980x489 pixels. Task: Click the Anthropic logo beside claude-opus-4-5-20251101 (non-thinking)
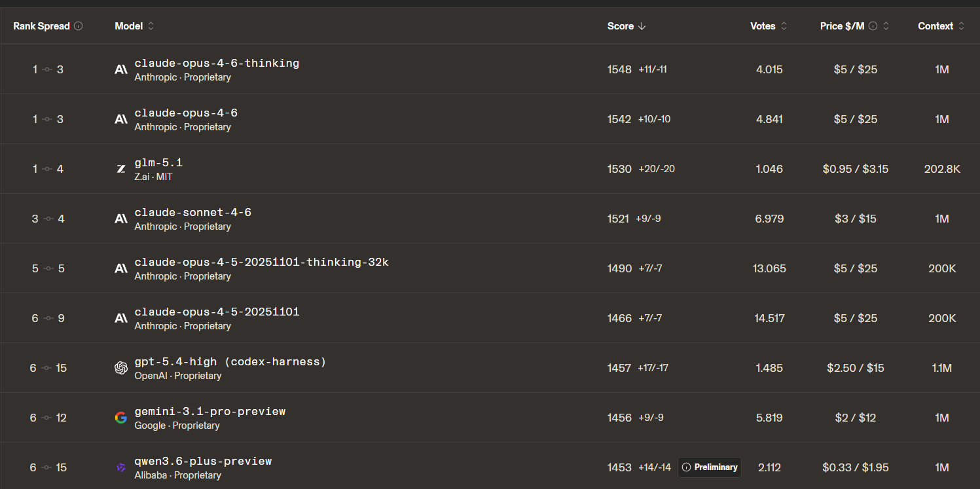[121, 318]
